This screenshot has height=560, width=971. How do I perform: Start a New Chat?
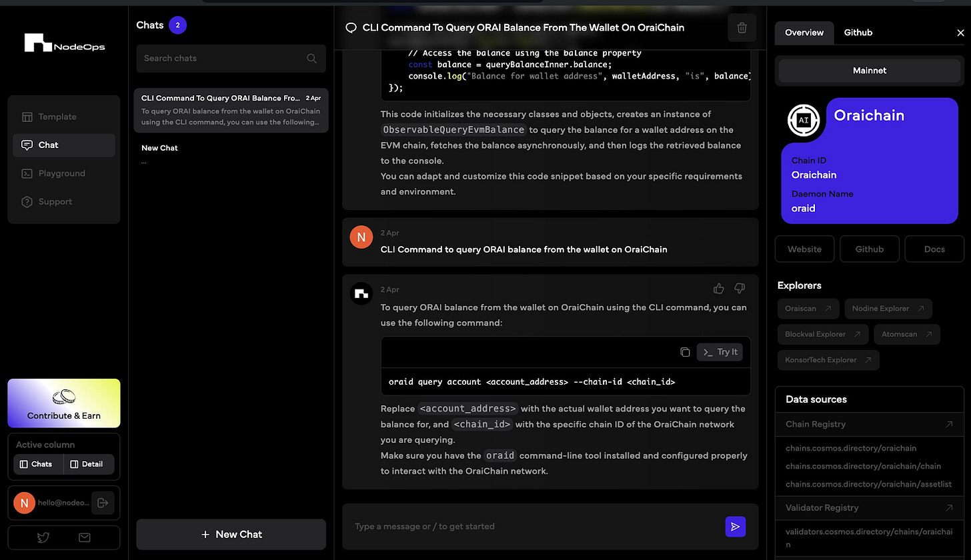point(231,535)
